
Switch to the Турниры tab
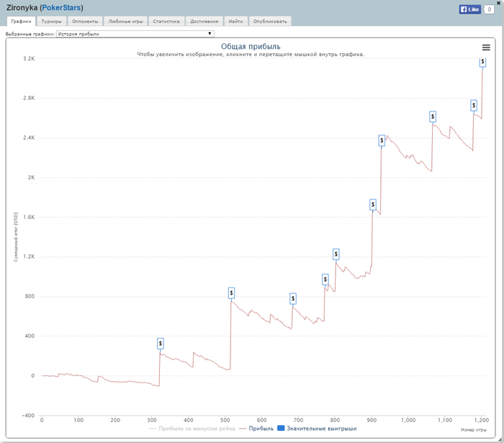click(x=51, y=21)
